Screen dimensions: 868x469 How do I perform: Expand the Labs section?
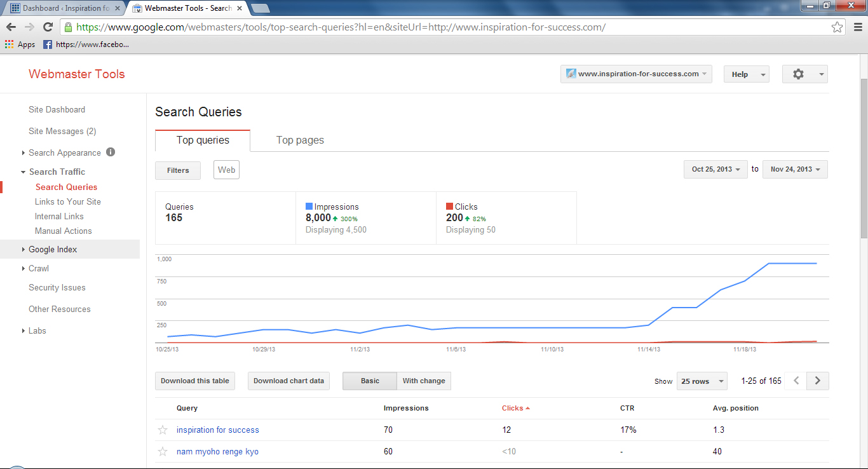(24, 330)
